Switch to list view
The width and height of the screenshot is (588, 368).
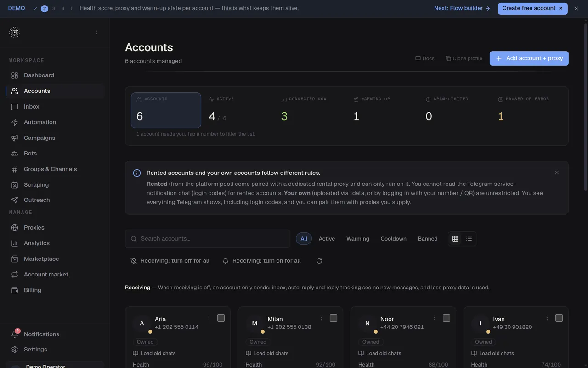pyautogui.click(x=469, y=239)
